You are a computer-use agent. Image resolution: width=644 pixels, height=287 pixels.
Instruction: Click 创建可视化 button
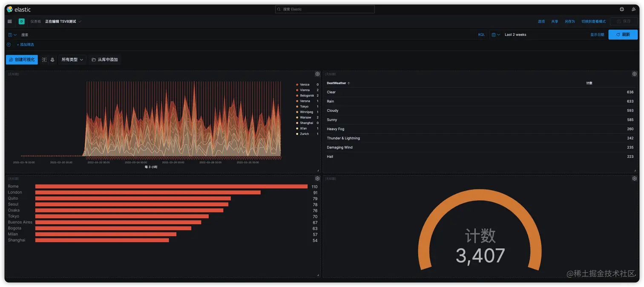coord(22,60)
